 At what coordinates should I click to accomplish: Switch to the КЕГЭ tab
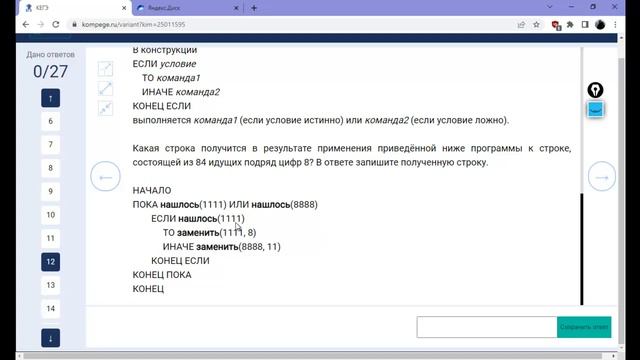point(73,8)
